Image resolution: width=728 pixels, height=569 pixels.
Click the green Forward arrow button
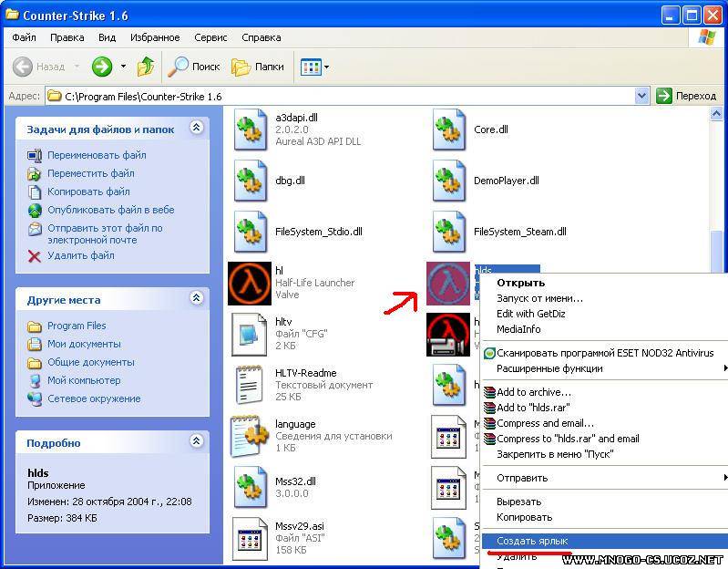click(x=102, y=67)
